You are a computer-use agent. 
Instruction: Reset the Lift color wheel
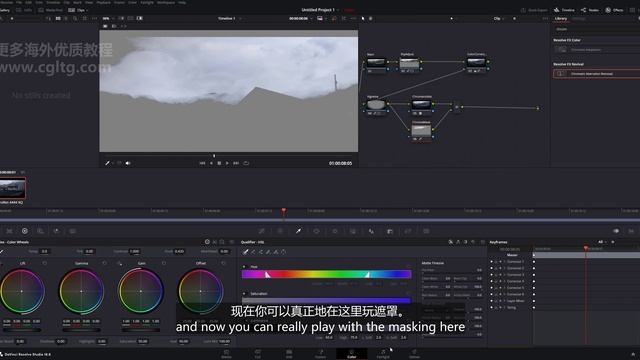(x=45, y=263)
